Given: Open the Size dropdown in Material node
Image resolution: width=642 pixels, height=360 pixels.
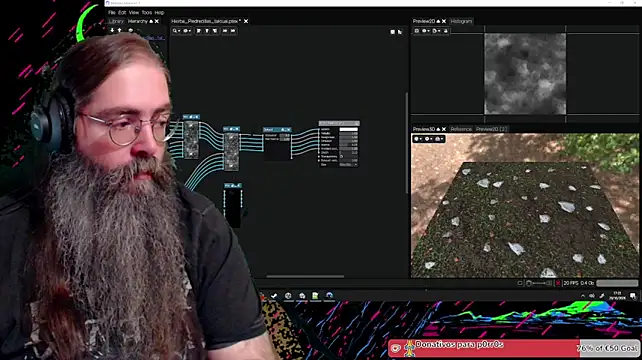Looking at the screenshot, I should (348, 164).
